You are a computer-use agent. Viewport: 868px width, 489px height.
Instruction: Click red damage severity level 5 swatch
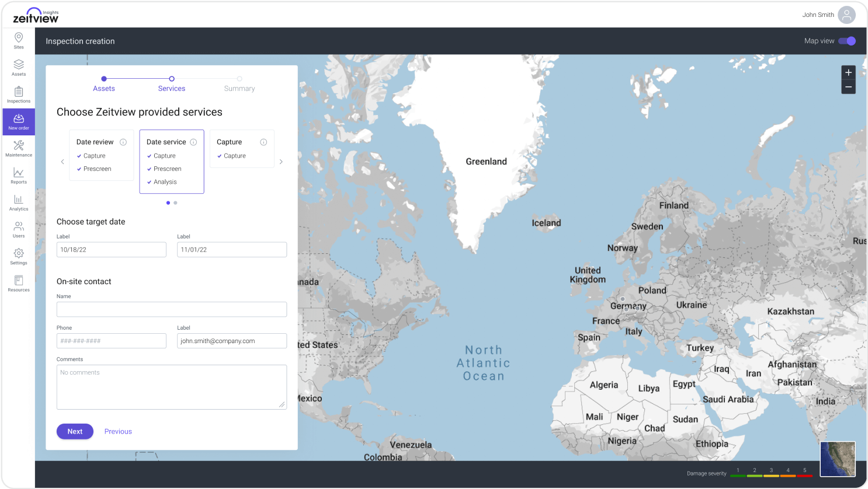click(804, 476)
